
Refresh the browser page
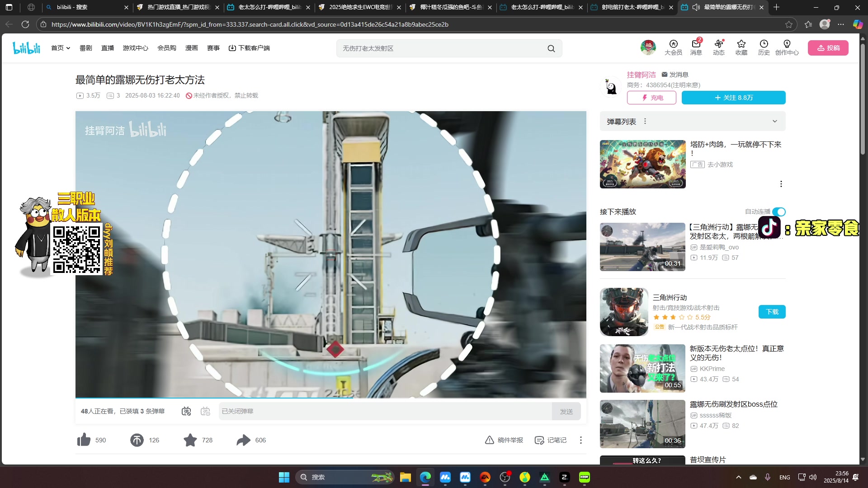[x=25, y=24]
